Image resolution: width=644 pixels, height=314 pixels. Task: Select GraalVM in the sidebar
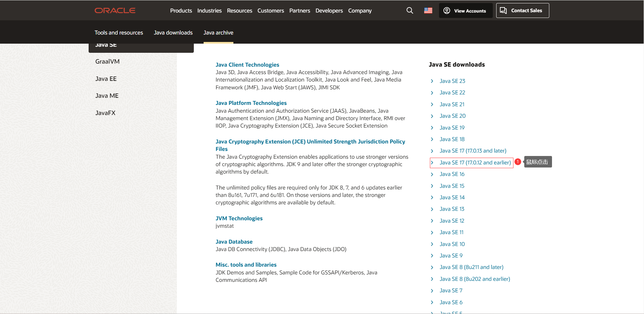point(108,62)
